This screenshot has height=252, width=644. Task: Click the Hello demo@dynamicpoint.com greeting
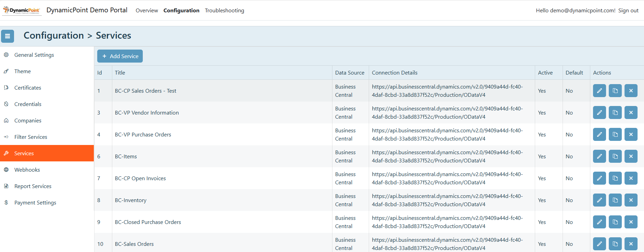coord(576,11)
